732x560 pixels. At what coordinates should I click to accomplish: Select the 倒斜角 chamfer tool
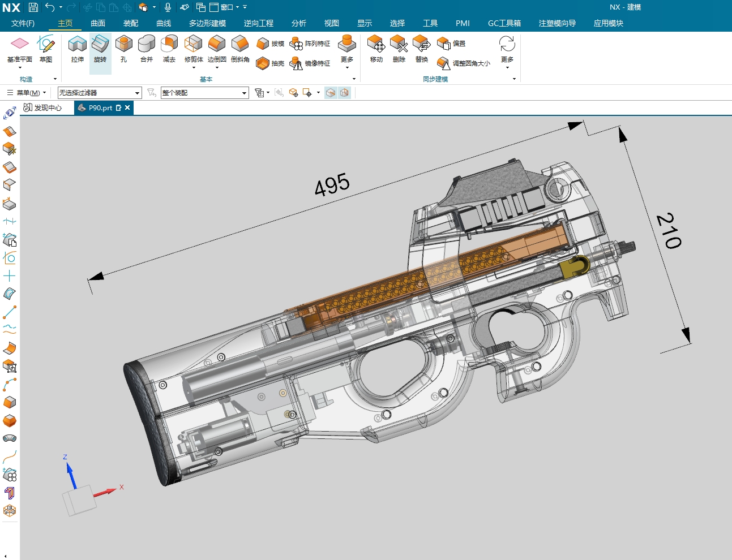tap(240, 49)
